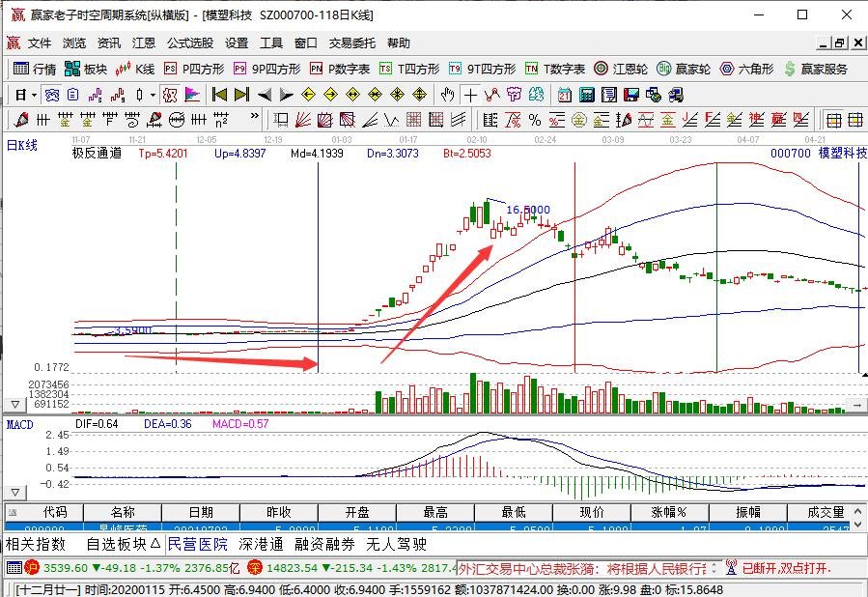Select the hand pan tool
Screen dimensions: 868x597
click(447, 96)
